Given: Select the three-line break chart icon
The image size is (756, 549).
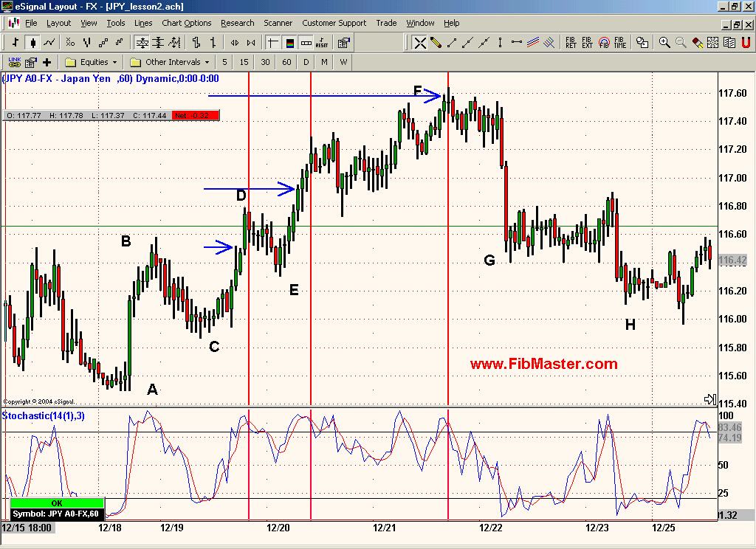Looking at the screenshot, I should [87, 43].
